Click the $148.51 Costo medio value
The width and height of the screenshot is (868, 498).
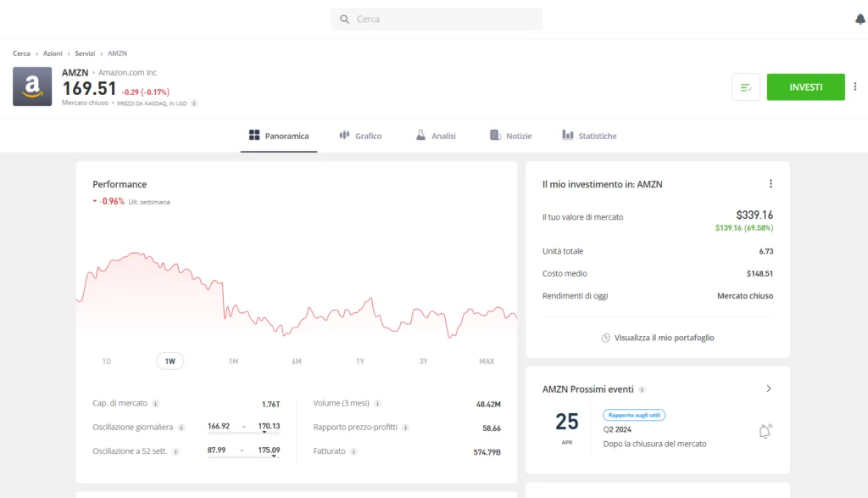[x=760, y=274]
